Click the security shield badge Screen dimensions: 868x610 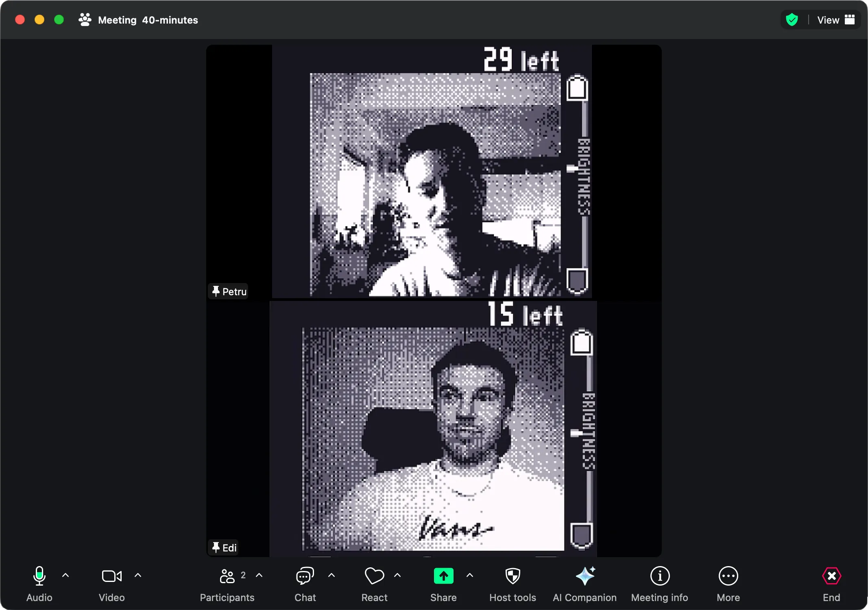click(791, 20)
